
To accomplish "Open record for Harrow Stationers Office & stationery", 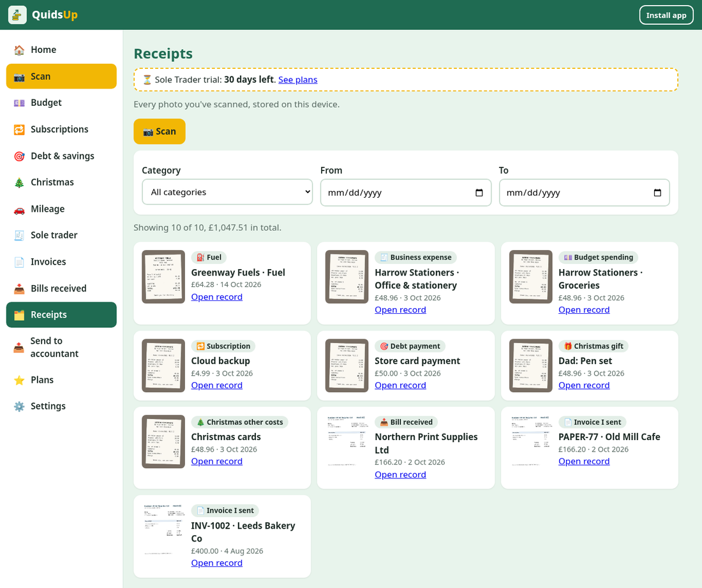I will [x=400, y=310].
